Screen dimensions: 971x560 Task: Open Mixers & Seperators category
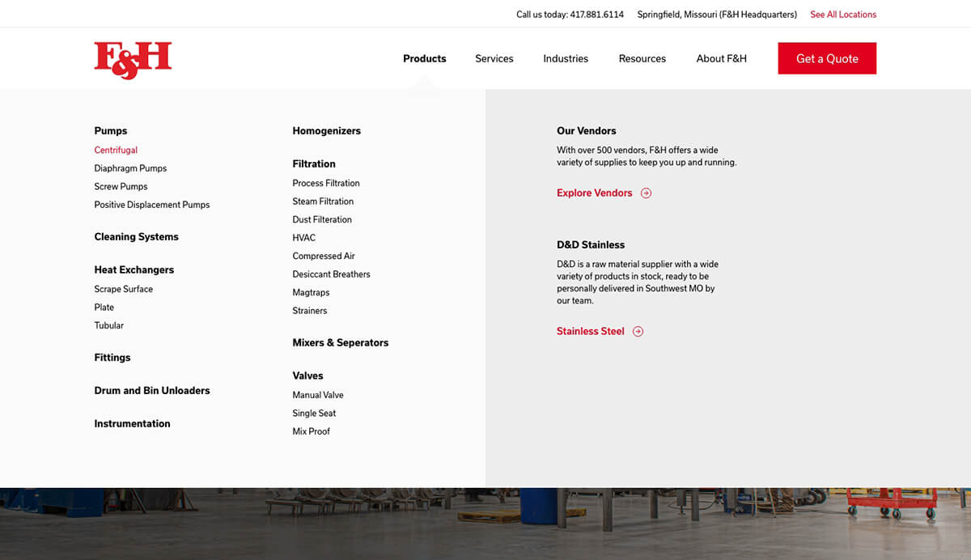coord(341,343)
